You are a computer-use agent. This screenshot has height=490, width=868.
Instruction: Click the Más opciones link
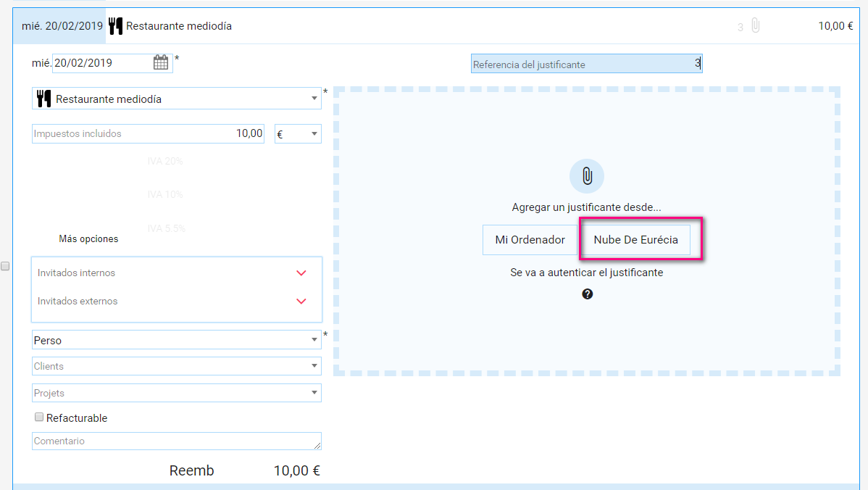tap(88, 238)
